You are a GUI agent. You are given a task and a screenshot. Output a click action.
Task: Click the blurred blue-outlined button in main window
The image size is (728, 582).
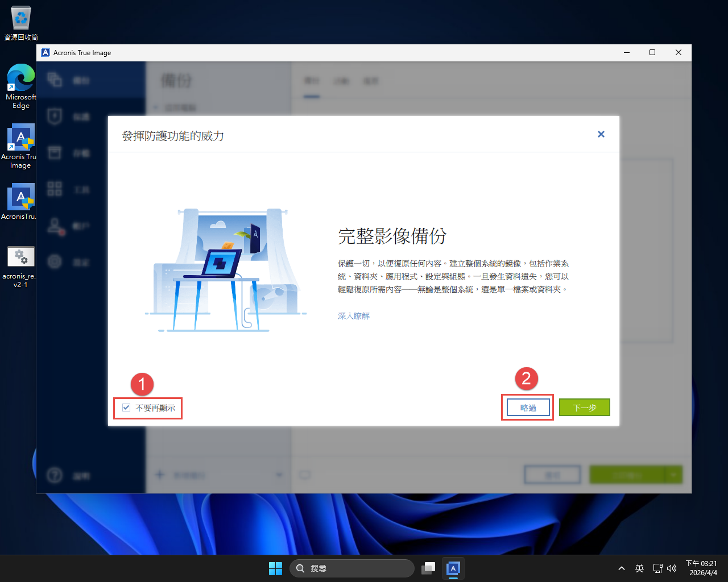(552, 475)
